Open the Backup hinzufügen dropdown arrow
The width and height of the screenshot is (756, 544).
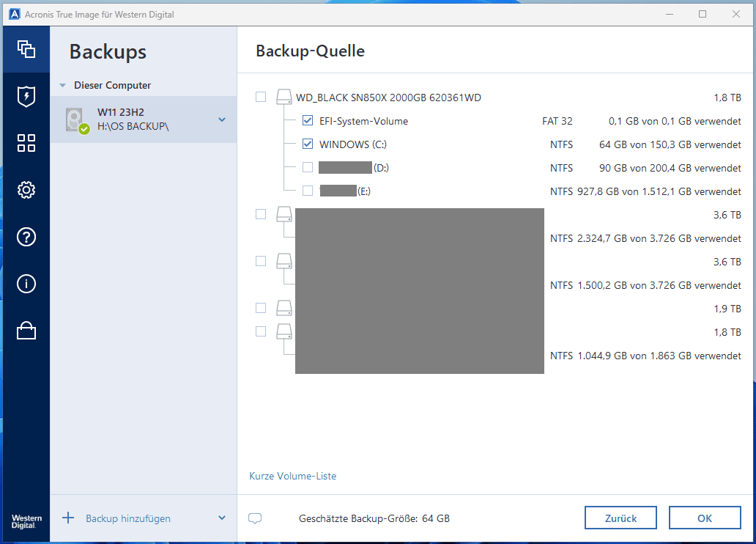point(222,518)
